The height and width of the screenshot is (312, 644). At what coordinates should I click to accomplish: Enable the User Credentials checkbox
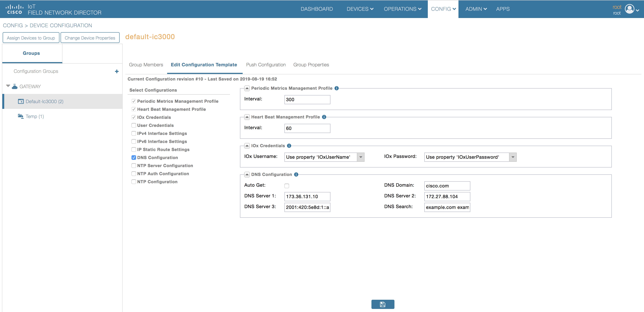tap(134, 125)
